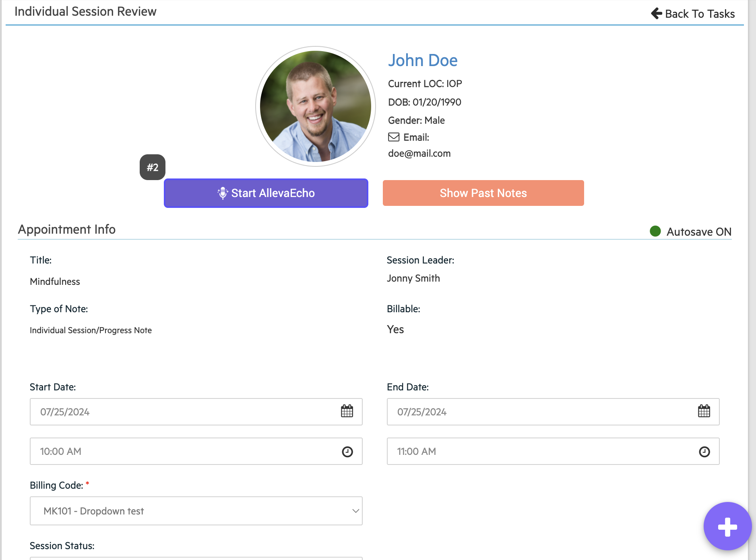Click the Show Past Notes button
The width and height of the screenshot is (756, 560).
(x=483, y=193)
